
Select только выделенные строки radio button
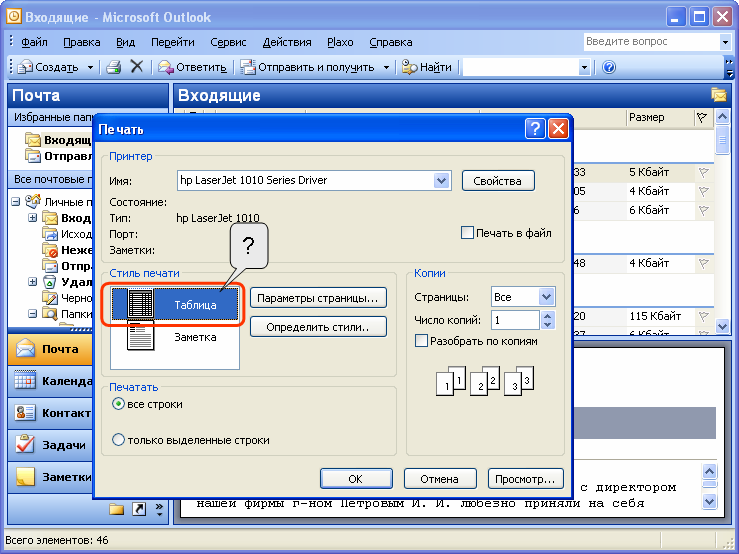point(118,439)
